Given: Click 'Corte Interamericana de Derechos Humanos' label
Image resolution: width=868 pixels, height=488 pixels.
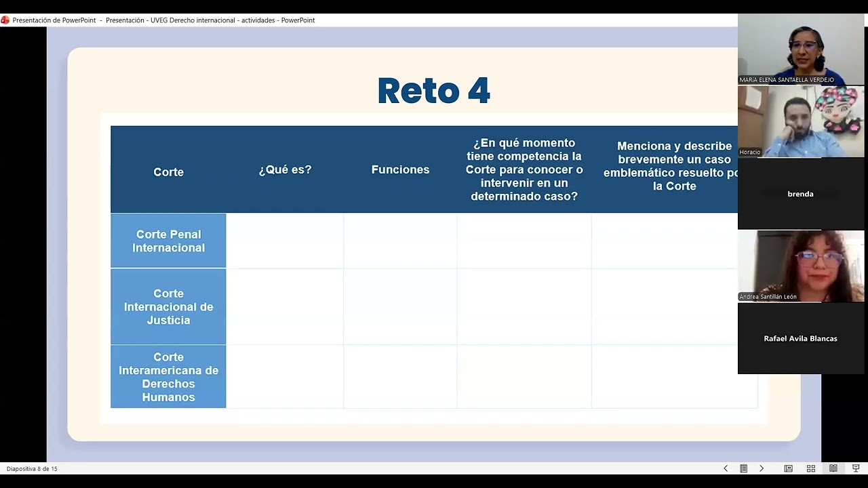Looking at the screenshot, I should 168,377.
